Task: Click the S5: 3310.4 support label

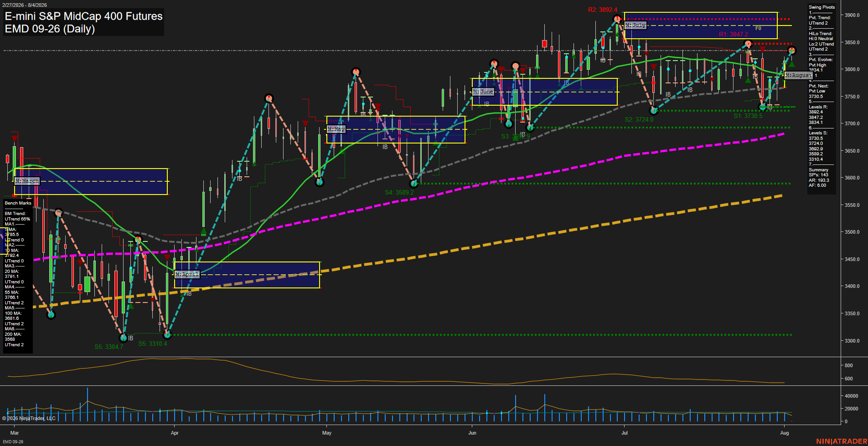Action: 153,343
